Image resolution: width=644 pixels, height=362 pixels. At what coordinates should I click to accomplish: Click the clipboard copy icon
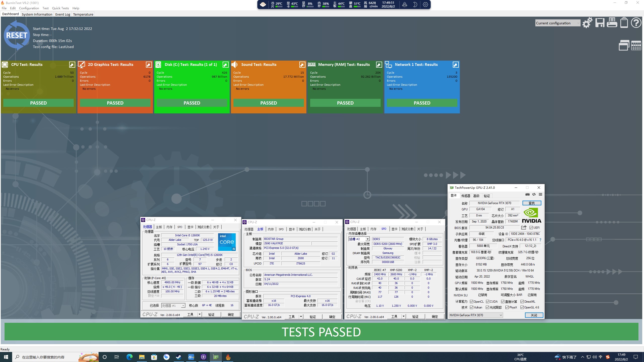tap(624, 23)
